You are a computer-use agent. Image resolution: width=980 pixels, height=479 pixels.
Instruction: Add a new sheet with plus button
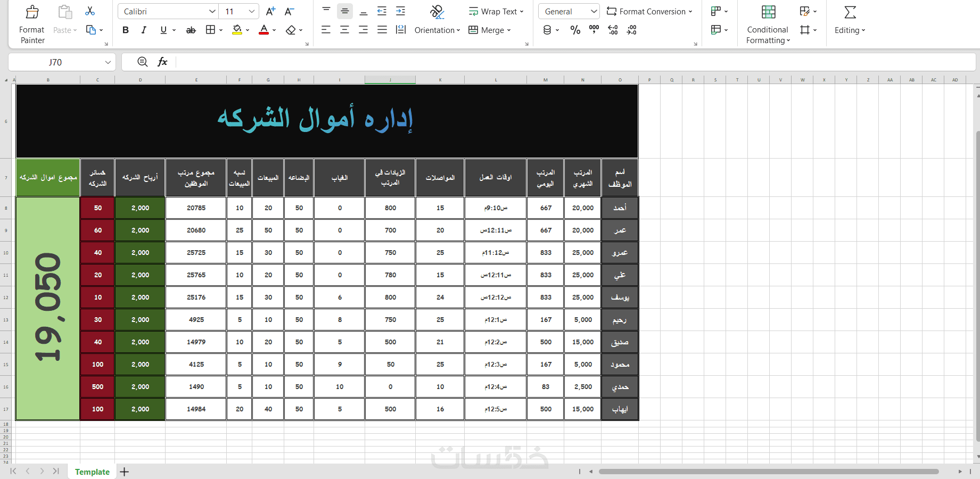[125, 472]
